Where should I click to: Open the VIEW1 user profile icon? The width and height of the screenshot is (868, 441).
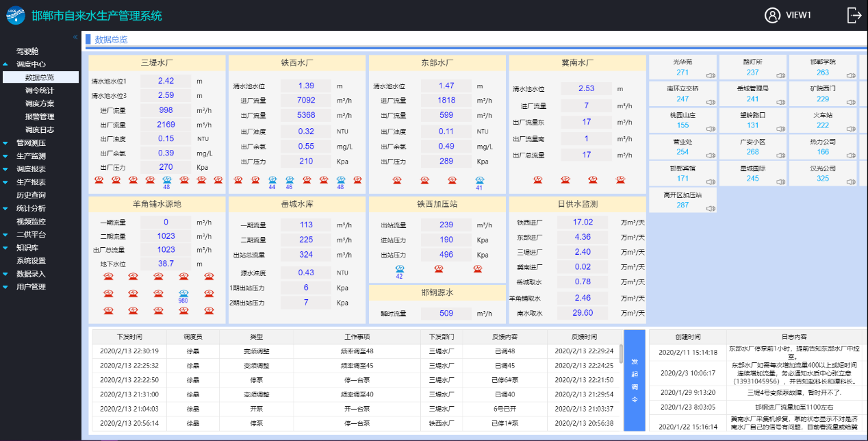click(x=773, y=15)
